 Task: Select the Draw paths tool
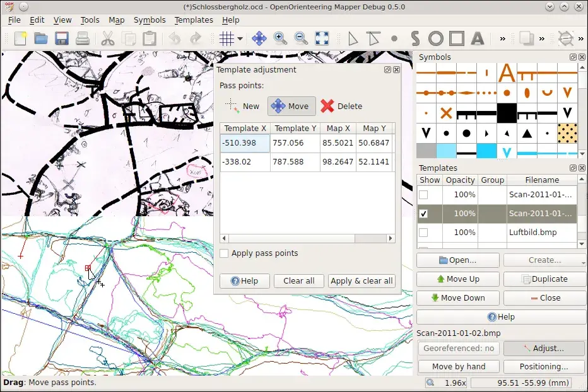[x=415, y=38]
